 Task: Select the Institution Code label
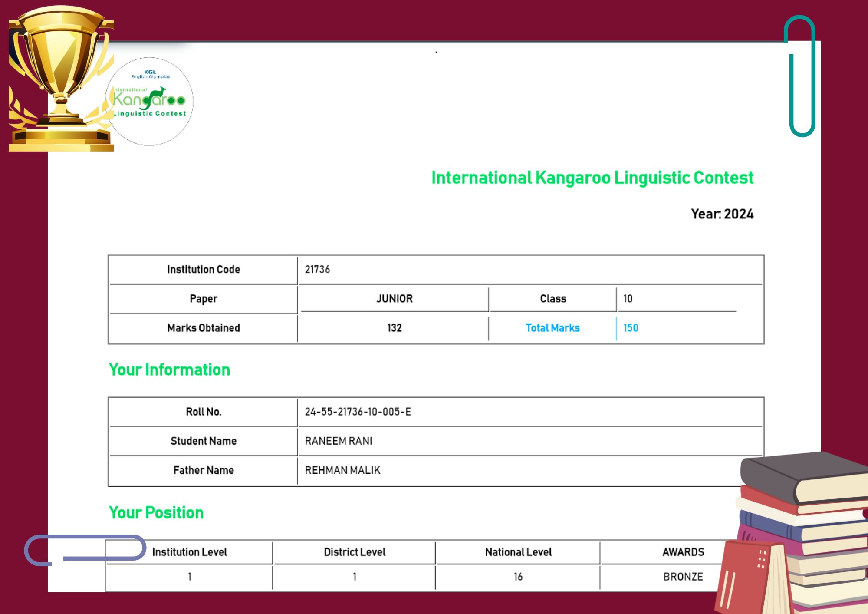pyautogui.click(x=204, y=270)
